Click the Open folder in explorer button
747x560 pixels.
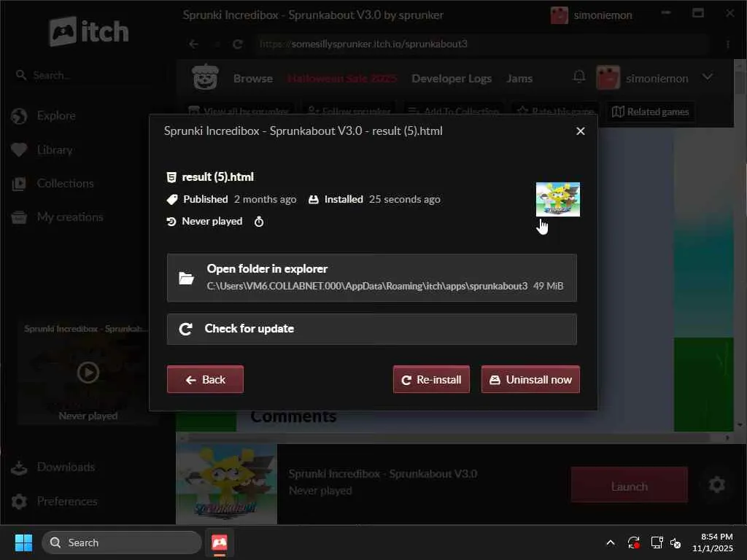coord(371,278)
